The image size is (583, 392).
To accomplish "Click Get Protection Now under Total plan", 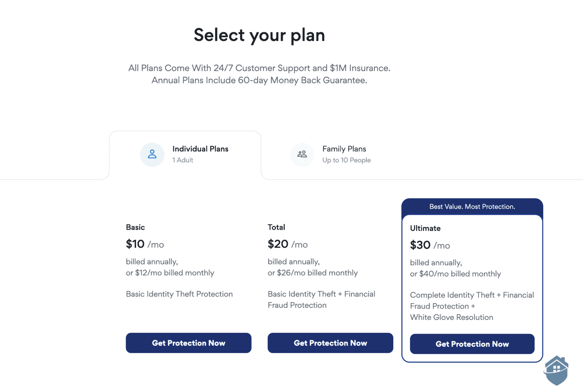I will [x=330, y=343].
